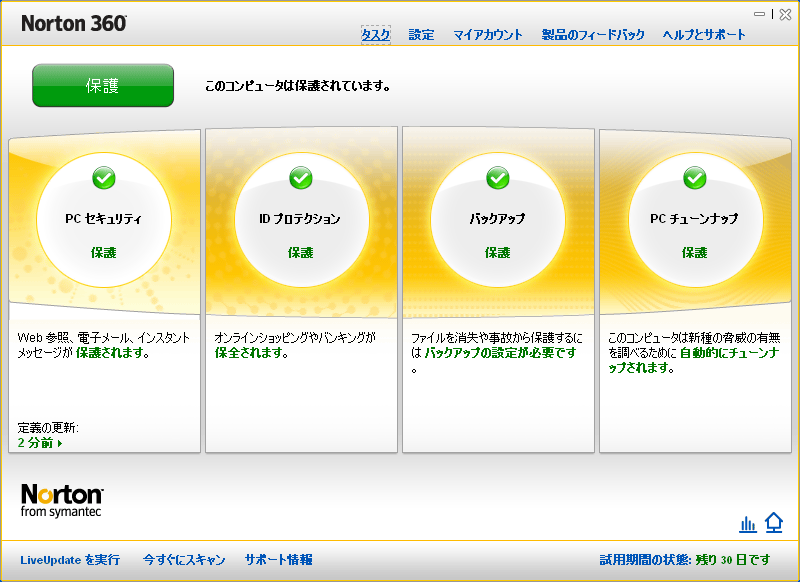This screenshot has height=582, width=800.
Task: Click このコンピュータは保護されています status text
Action: click(297, 86)
